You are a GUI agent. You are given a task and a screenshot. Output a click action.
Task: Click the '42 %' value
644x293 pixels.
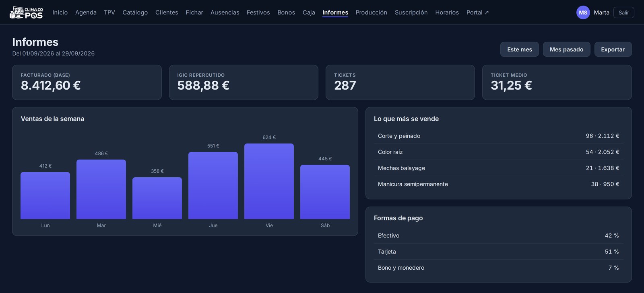pyautogui.click(x=612, y=236)
